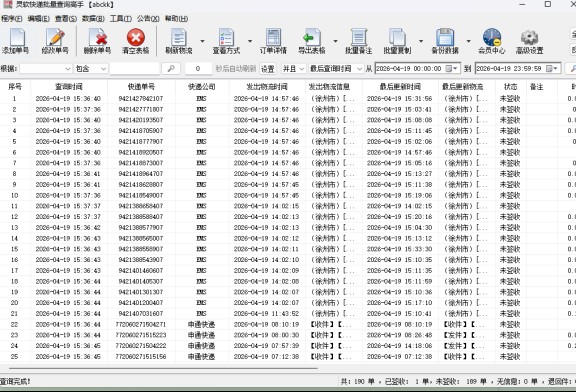This screenshot has height=392, width=576.
Task: Click send time 2026-04-19 11:43:52 in row 21
Action: click(x=266, y=313)
